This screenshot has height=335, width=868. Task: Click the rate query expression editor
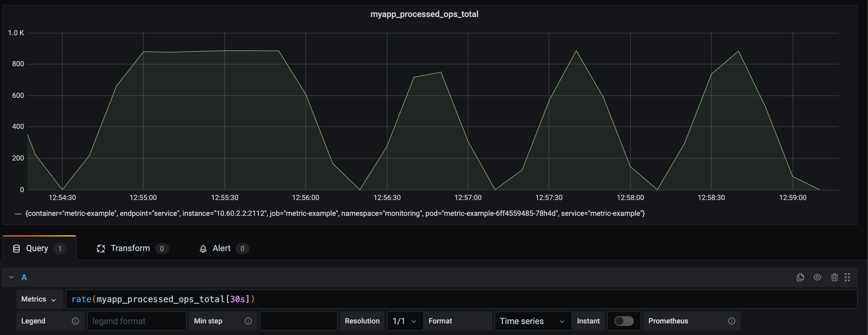coord(461,299)
